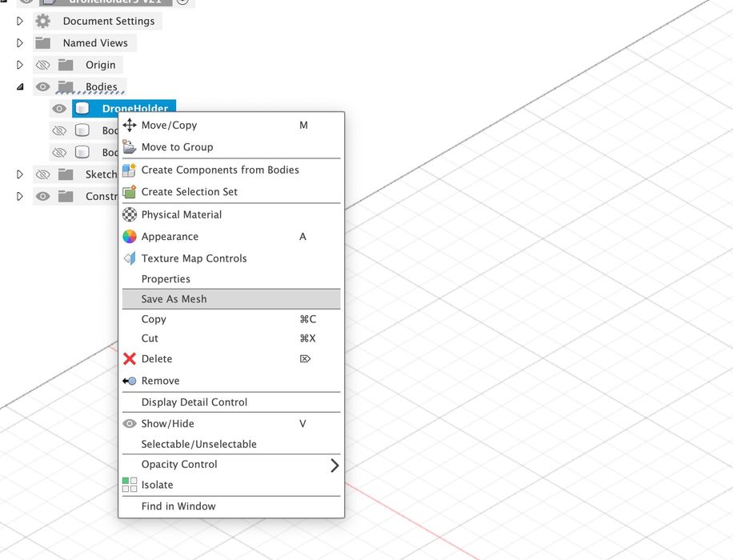Click the Create Components from Bodies icon

130,170
